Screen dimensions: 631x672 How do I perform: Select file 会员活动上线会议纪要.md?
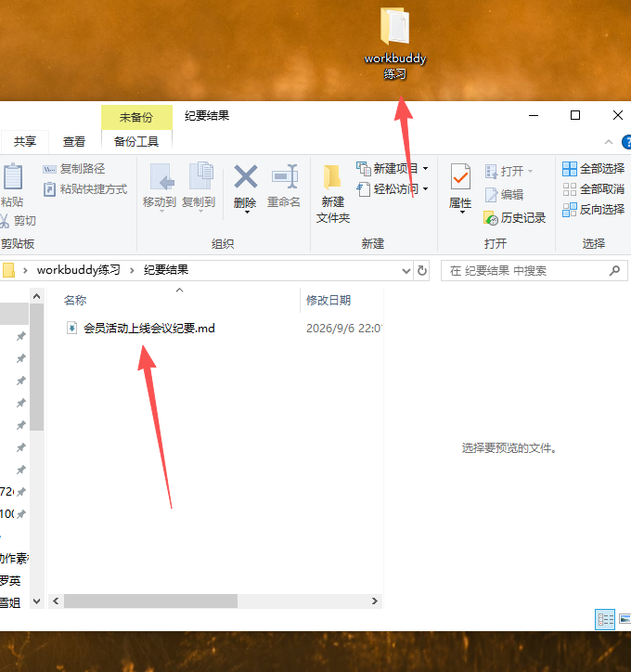tap(149, 329)
